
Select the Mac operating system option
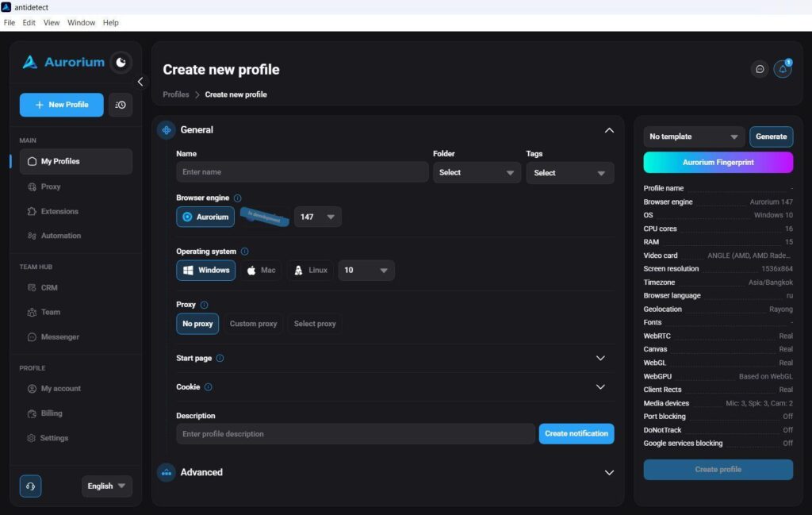pos(261,271)
